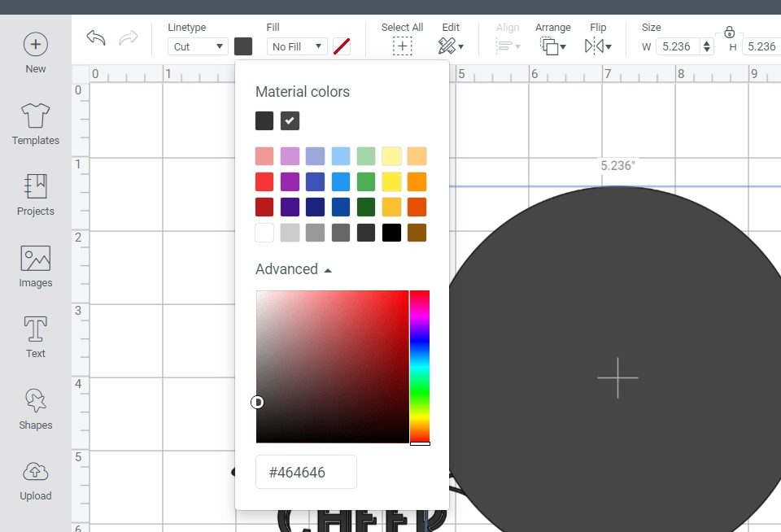Pick the dark purple color swatch
The width and height of the screenshot is (781, 532).
pos(290,207)
